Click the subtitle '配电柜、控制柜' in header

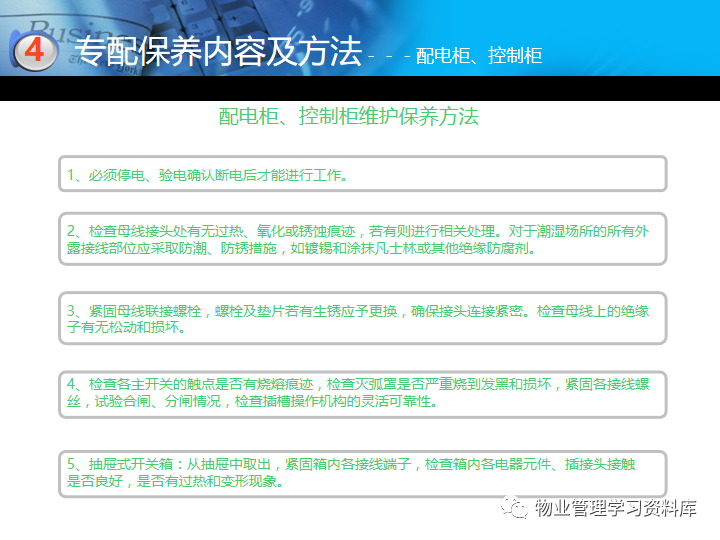coord(479,56)
